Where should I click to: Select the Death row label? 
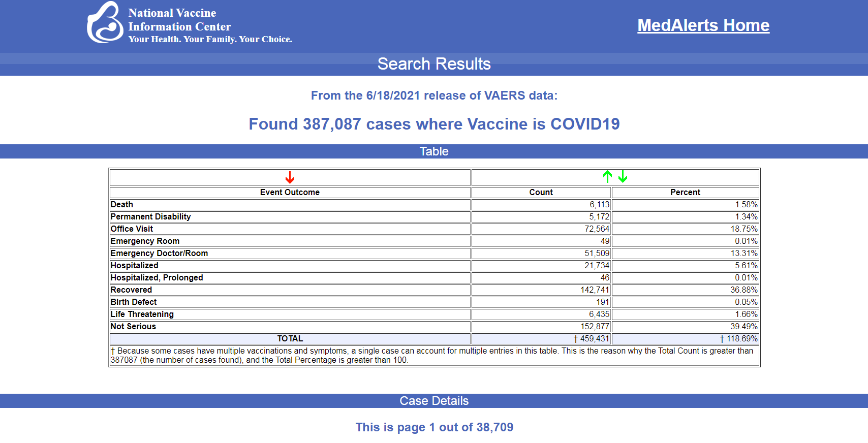[x=122, y=205]
